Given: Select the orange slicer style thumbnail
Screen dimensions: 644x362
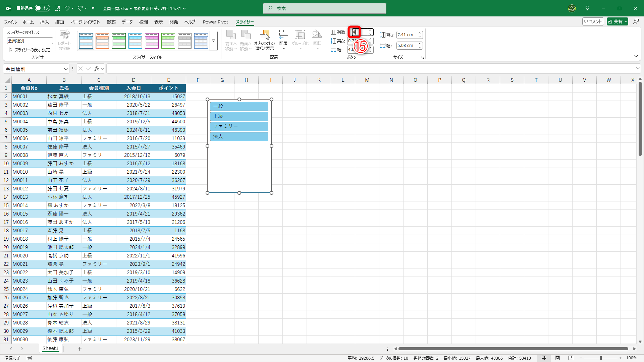Looking at the screenshot, I should [102, 41].
